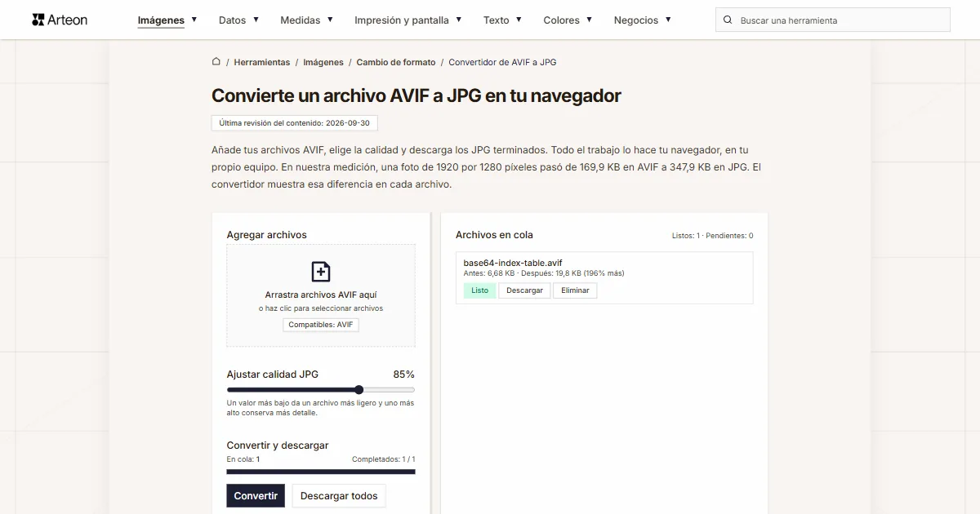This screenshot has width=980, height=514.
Task: Go to Imágenes breadcrumb link
Action: [x=323, y=62]
